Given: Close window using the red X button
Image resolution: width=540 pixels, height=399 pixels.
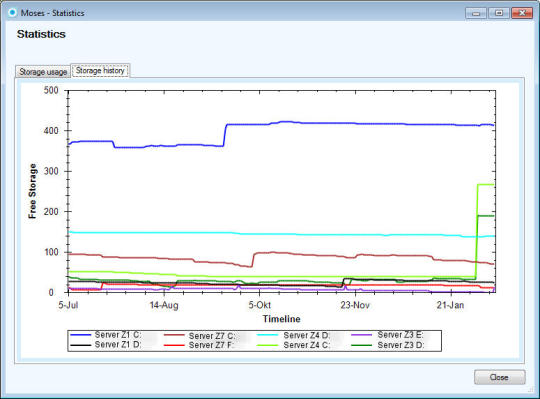Looking at the screenshot, I should (522, 13).
